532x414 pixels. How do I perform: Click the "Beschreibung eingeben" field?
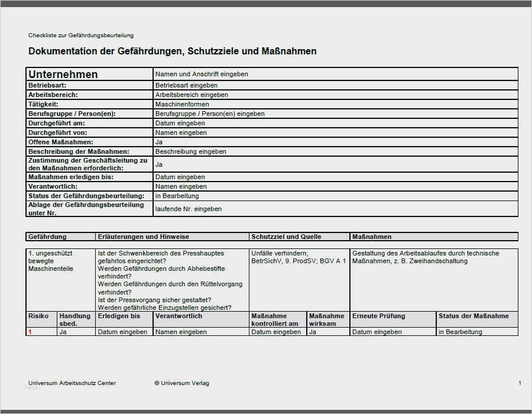point(189,151)
